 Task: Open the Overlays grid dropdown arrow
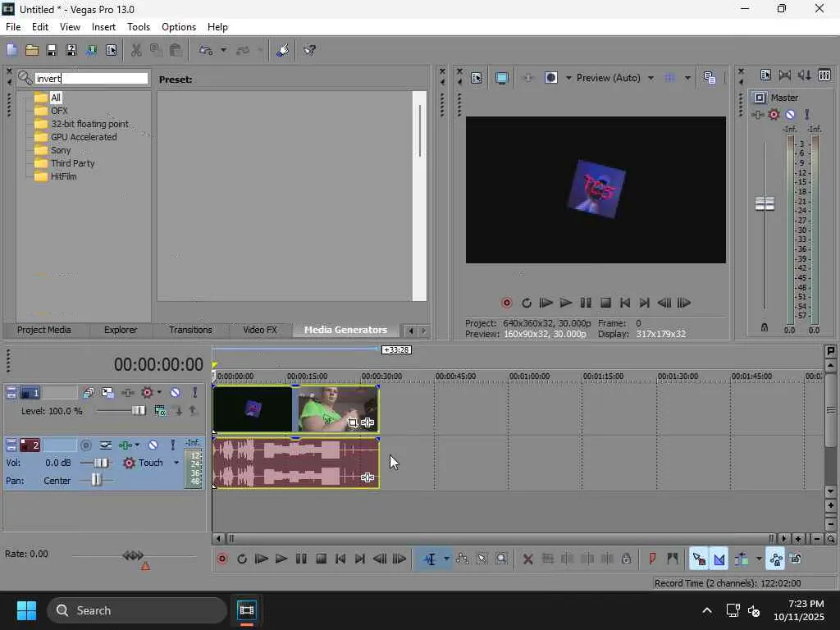(x=687, y=78)
